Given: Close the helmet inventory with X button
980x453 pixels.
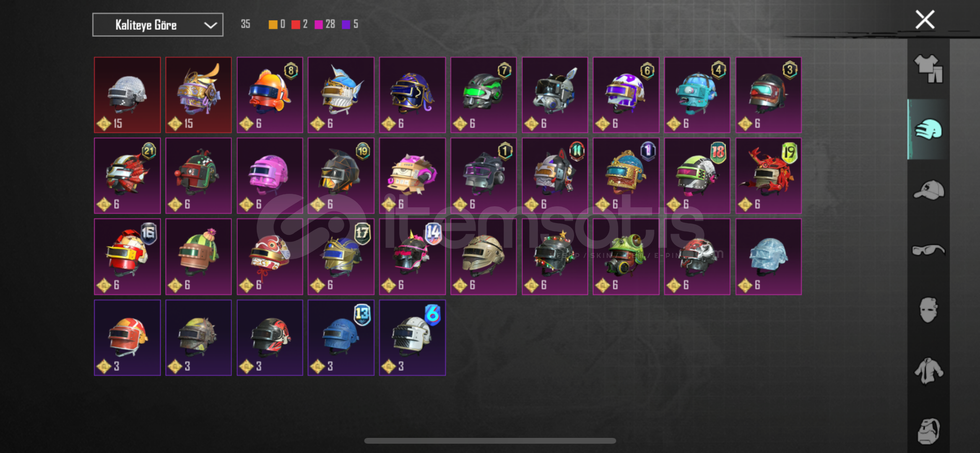Looking at the screenshot, I should pos(925,20).
